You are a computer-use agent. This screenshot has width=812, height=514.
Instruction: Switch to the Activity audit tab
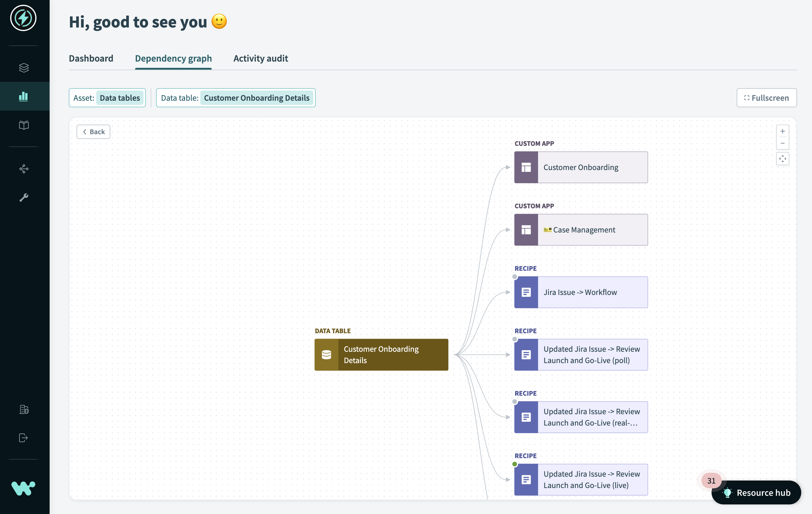tap(260, 58)
